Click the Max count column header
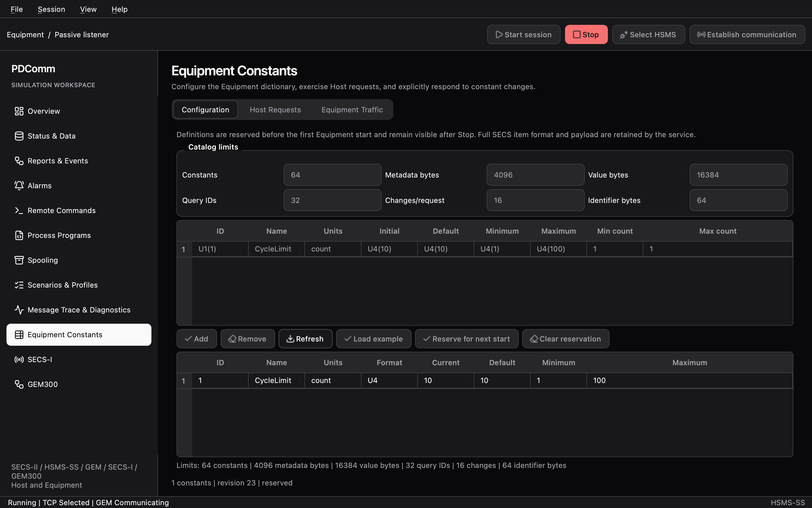The width and height of the screenshot is (812, 508). coord(718,231)
